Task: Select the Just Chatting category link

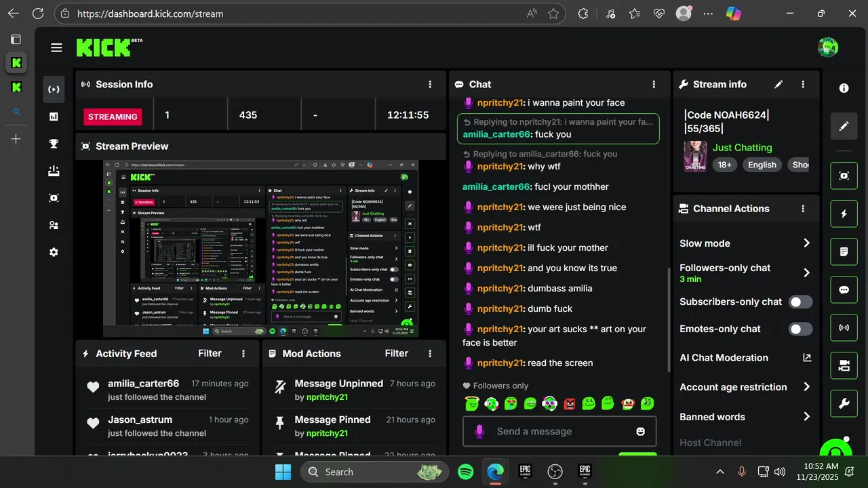Action: click(x=742, y=147)
